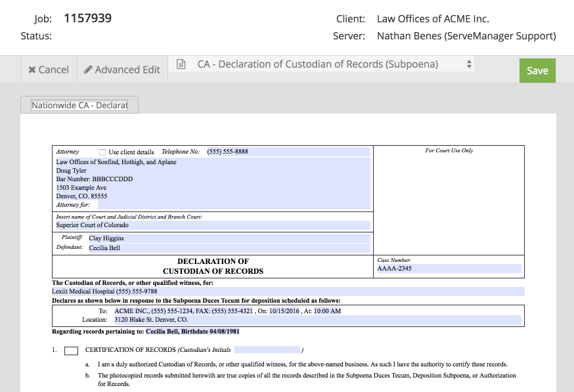Screen dimensions: 574x392
Task: Enable the Use client details checkbox
Action: [x=102, y=151]
